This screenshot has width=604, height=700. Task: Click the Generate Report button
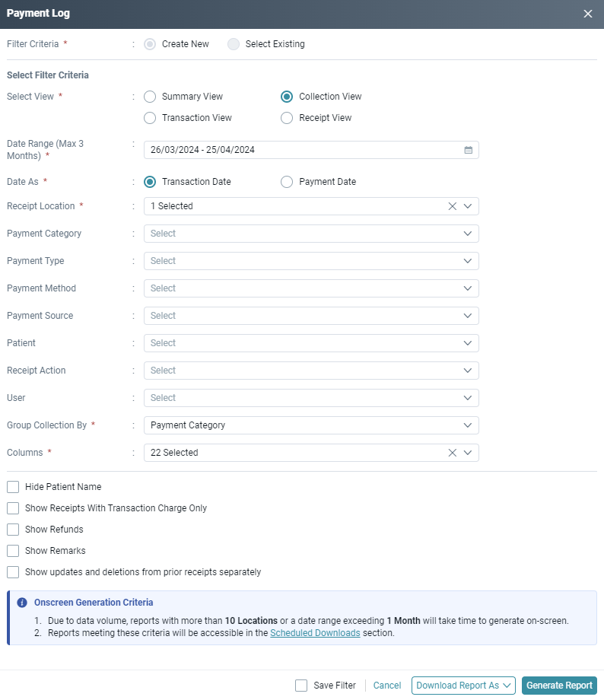559,685
